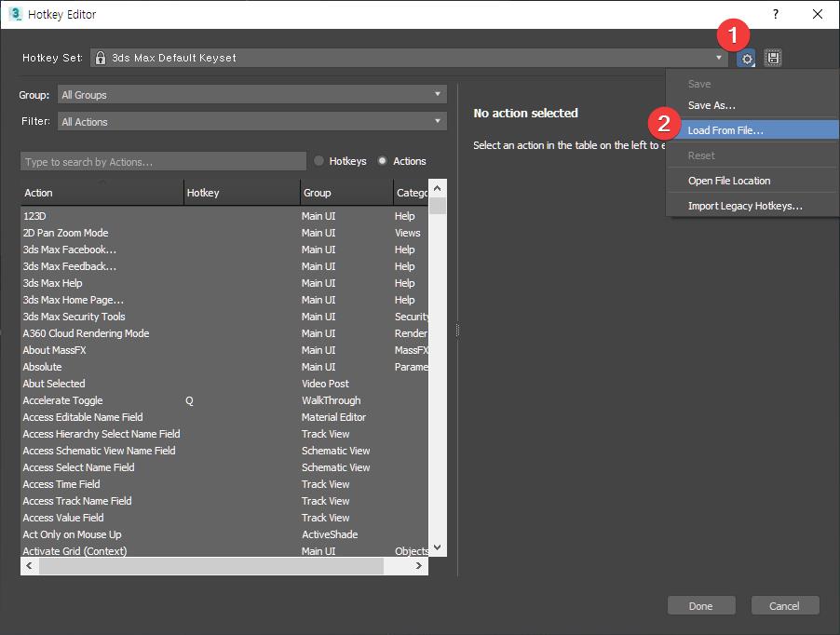
Task: Sort by the Group column header
Action: [346, 193]
